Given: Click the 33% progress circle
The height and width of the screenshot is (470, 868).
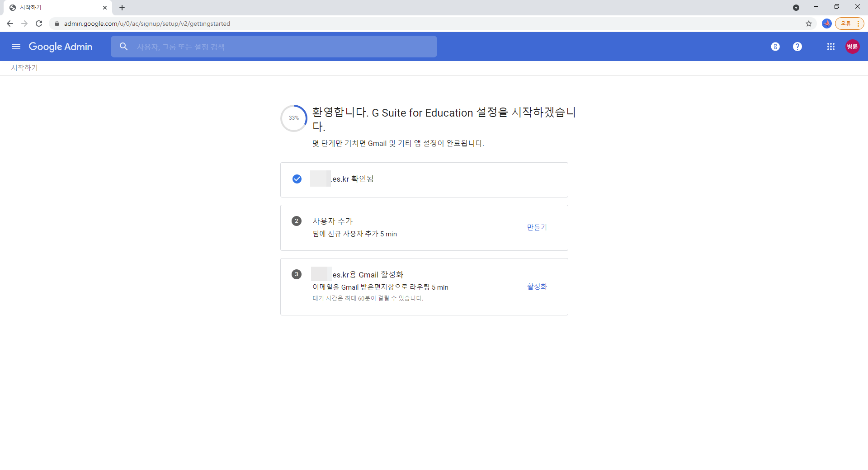Looking at the screenshot, I should (x=294, y=118).
